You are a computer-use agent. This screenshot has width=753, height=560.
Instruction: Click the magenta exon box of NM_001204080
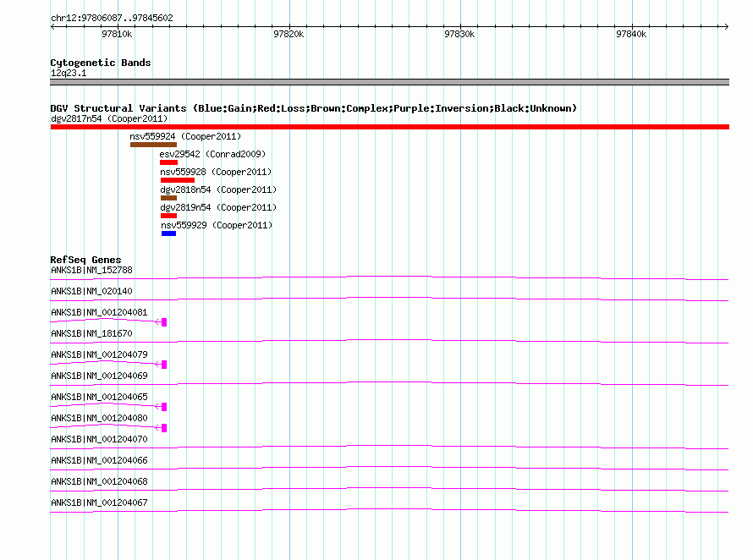coord(164,428)
